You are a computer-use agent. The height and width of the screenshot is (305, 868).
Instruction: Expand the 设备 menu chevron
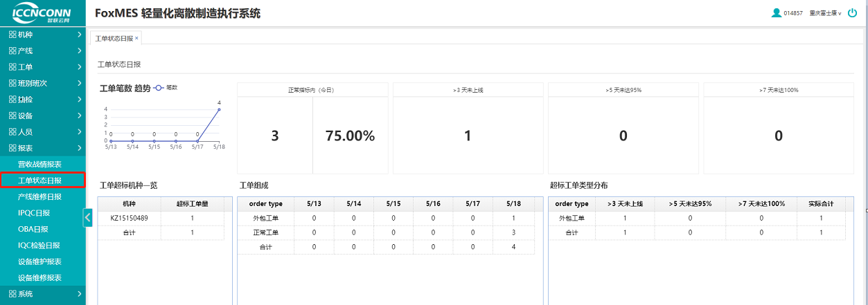tap(80, 115)
